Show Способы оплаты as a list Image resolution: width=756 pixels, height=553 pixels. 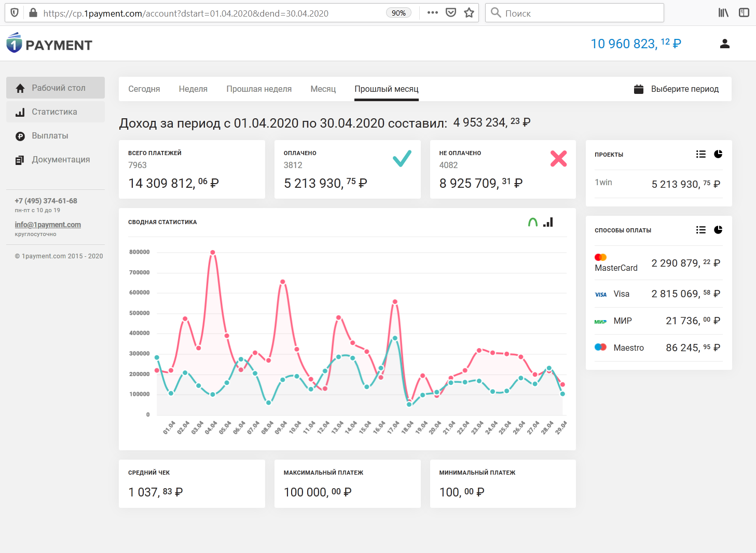click(701, 230)
